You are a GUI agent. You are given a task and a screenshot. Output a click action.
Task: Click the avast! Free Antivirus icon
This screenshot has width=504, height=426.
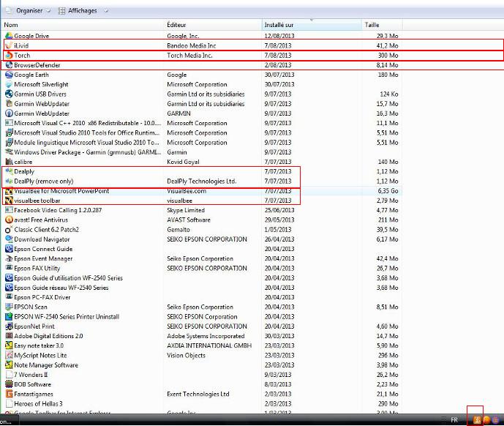coord(9,220)
